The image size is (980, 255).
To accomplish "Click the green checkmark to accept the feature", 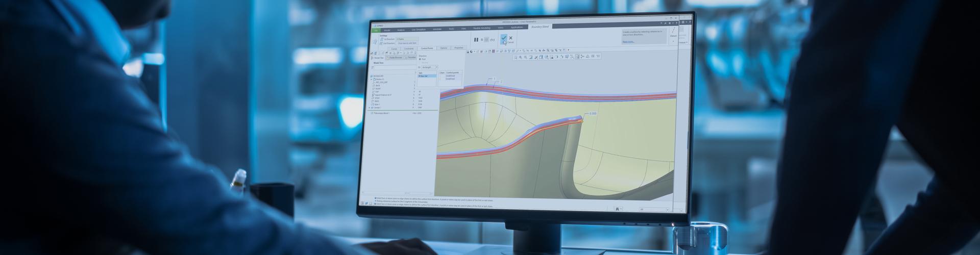I will (x=504, y=38).
